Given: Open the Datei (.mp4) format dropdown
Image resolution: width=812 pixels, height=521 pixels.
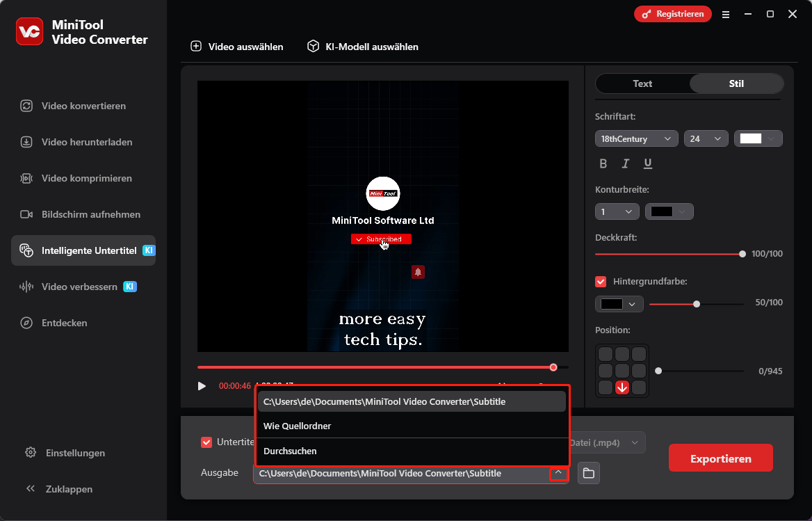Looking at the screenshot, I should point(607,443).
